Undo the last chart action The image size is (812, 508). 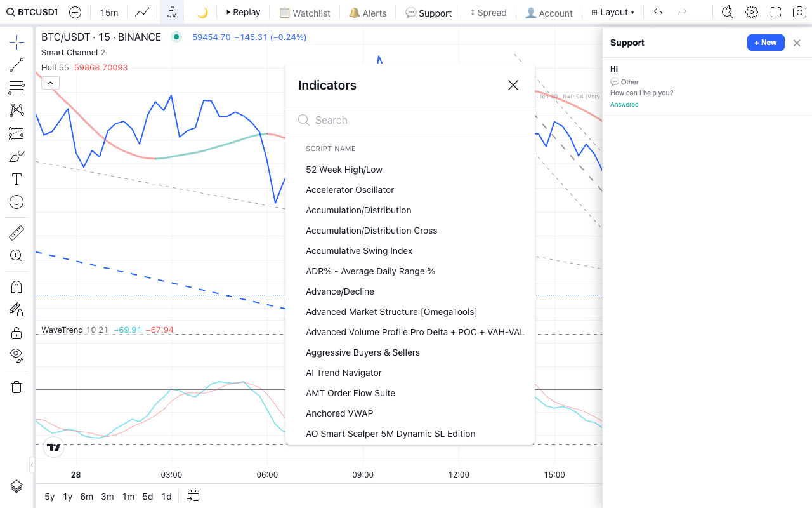pos(658,12)
